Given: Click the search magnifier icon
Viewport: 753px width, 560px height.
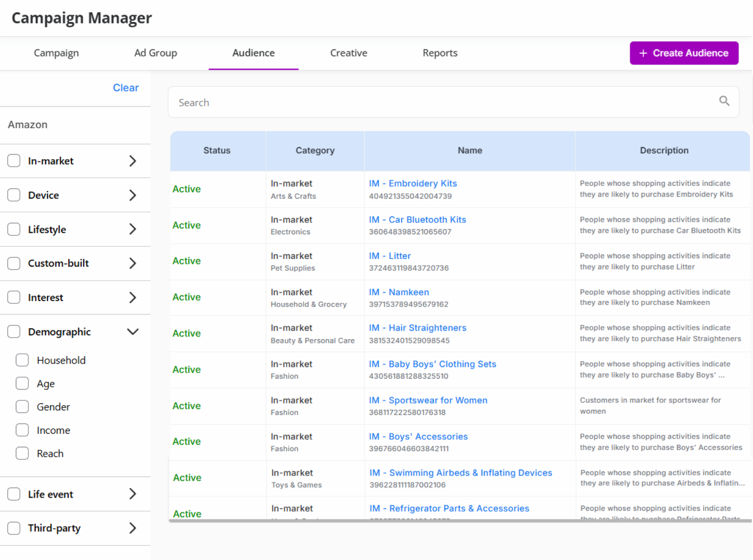Looking at the screenshot, I should (x=724, y=101).
